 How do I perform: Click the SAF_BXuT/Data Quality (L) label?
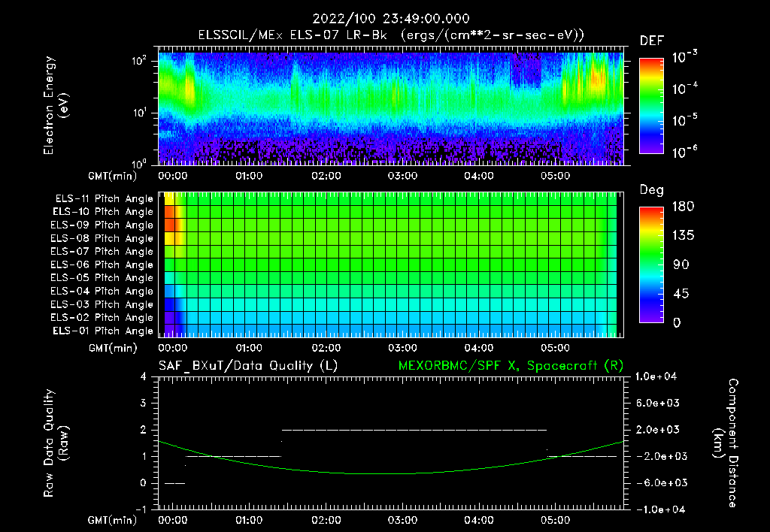[x=248, y=366]
